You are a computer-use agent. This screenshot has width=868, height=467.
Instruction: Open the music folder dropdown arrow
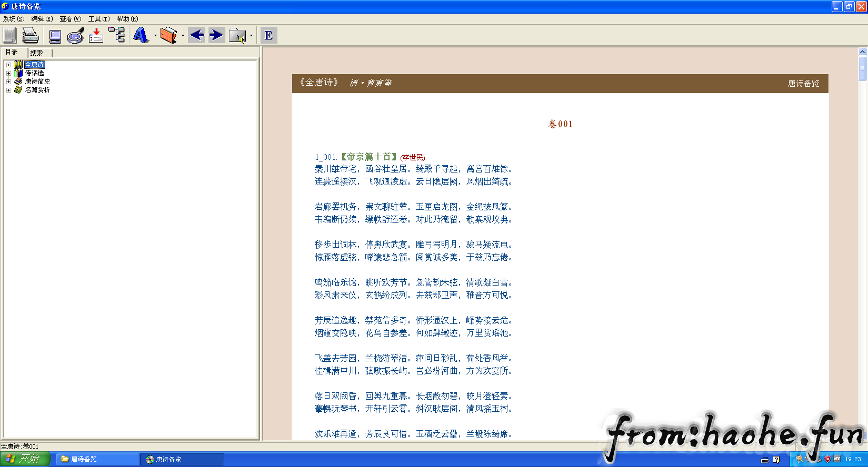tap(251, 36)
